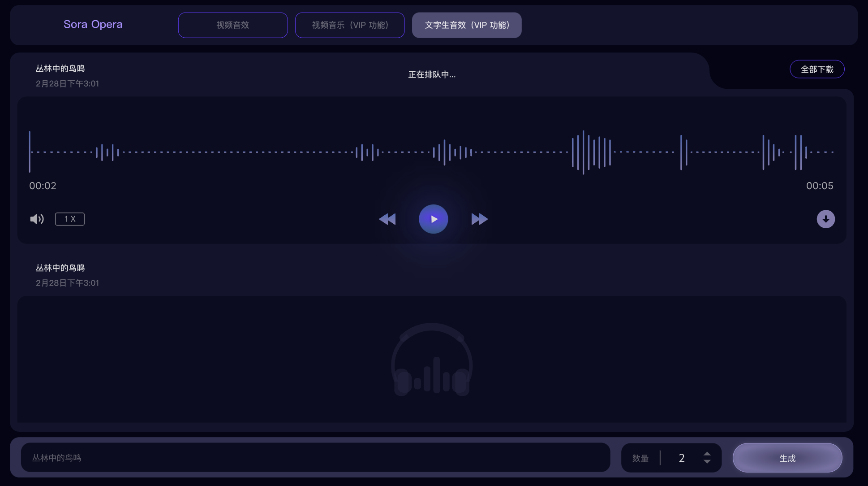Switch to the 视频音效 tab
The height and width of the screenshot is (486, 868).
[x=232, y=25]
